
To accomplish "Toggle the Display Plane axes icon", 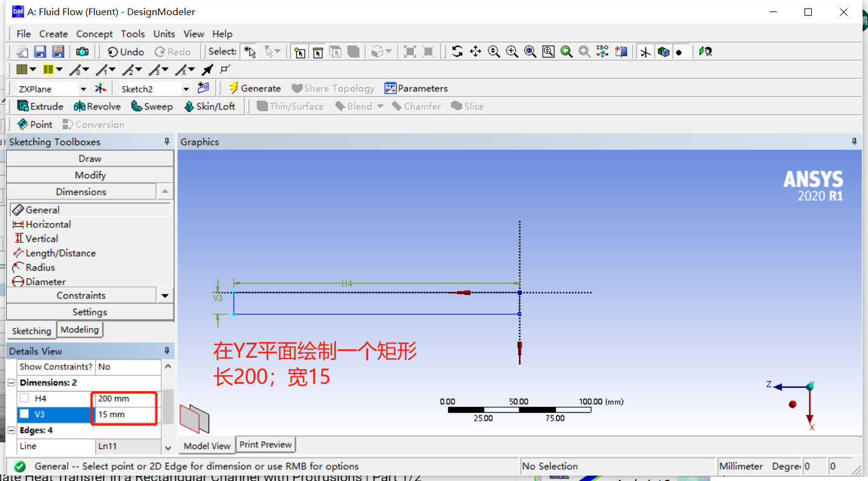I will coord(646,52).
